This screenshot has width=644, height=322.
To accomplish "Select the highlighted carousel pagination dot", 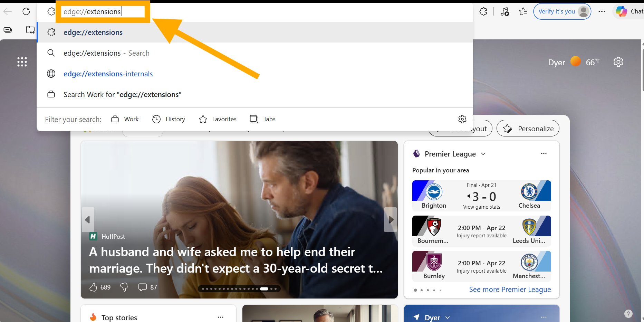I will click(264, 289).
